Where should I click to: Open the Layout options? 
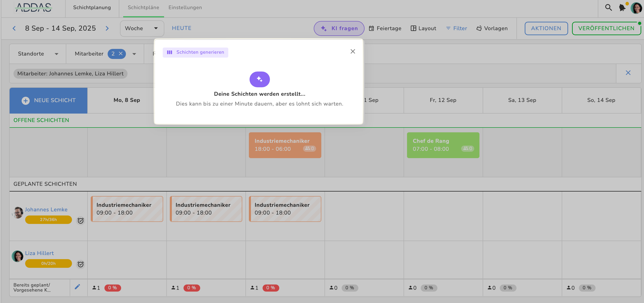[423, 28]
